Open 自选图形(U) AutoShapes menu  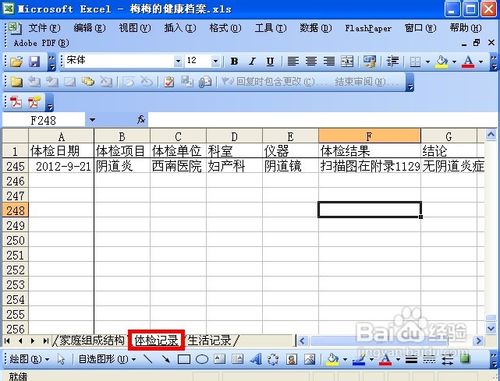107,359
